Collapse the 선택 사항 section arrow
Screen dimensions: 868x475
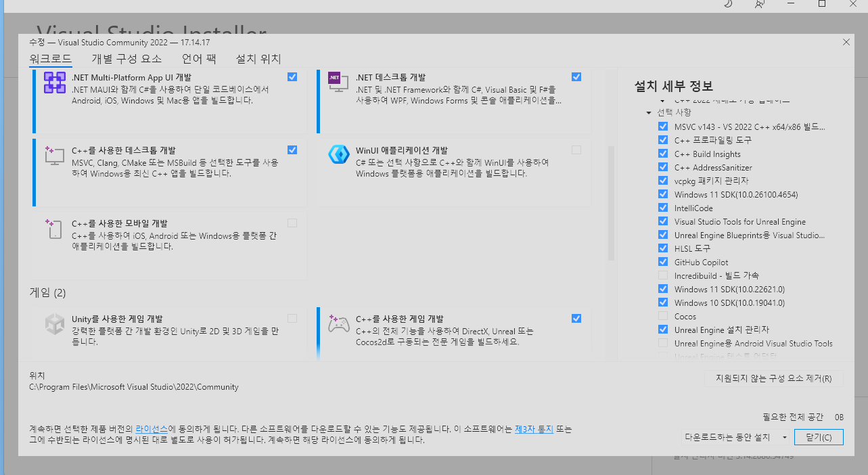click(649, 112)
